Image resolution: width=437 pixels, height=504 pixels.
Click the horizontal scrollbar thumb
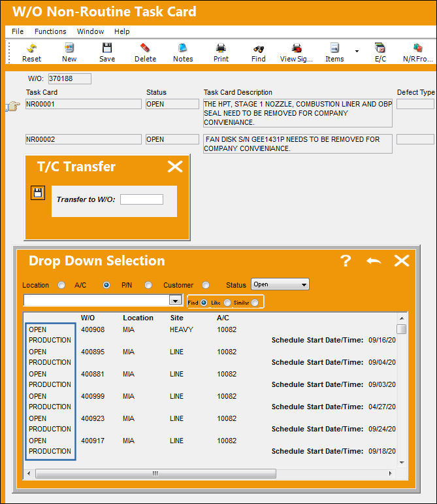(x=155, y=473)
